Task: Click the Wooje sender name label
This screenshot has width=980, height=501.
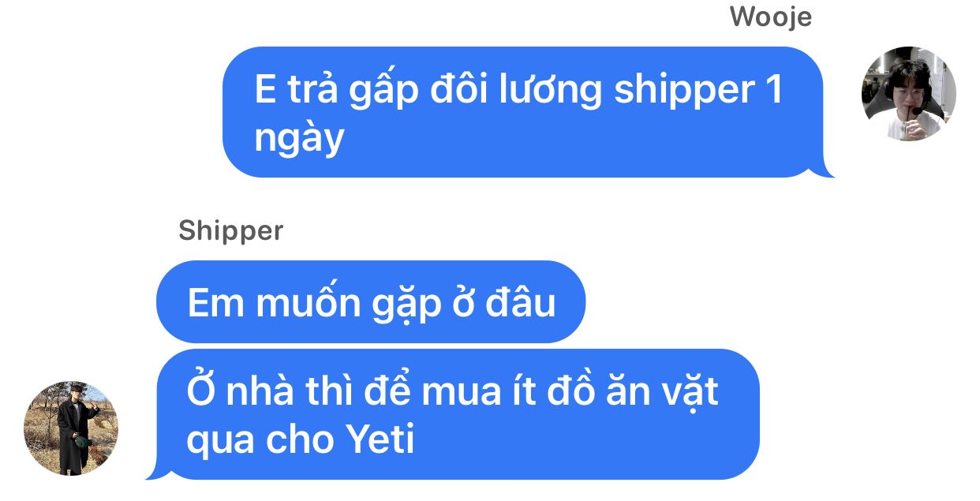Action: pyautogui.click(x=770, y=17)
